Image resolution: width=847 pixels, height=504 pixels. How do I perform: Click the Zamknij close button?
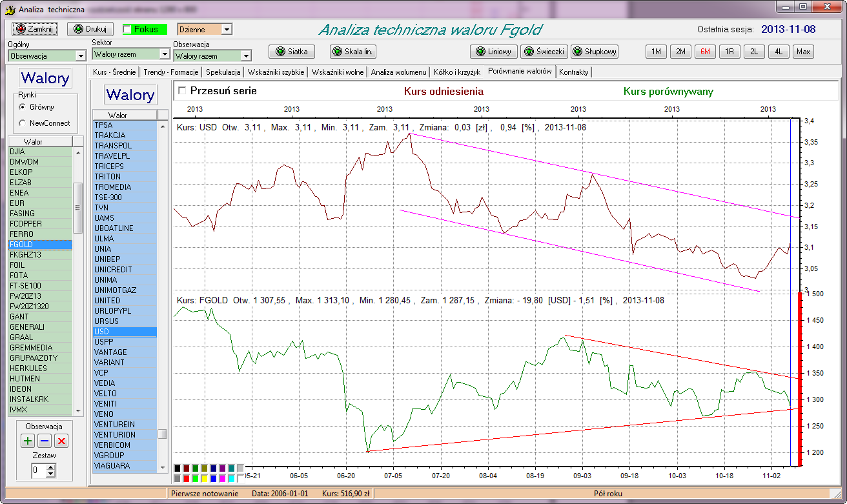point(35,29)
